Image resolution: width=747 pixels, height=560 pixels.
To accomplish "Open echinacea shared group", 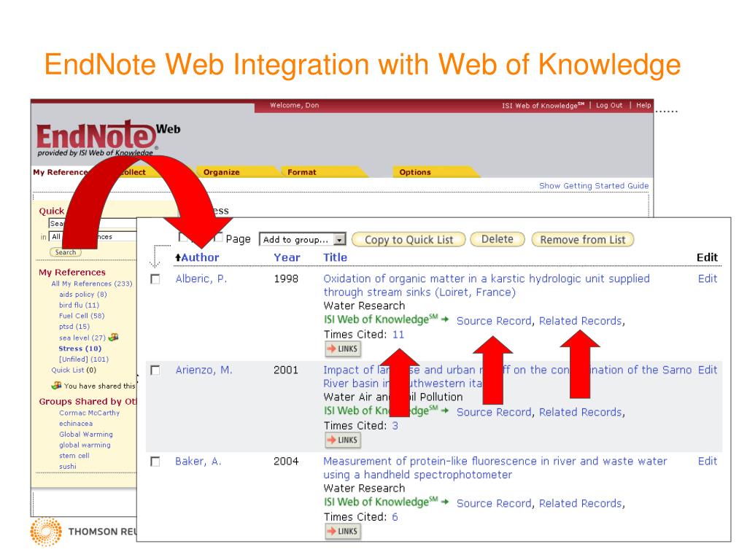I will pos(76,424).
